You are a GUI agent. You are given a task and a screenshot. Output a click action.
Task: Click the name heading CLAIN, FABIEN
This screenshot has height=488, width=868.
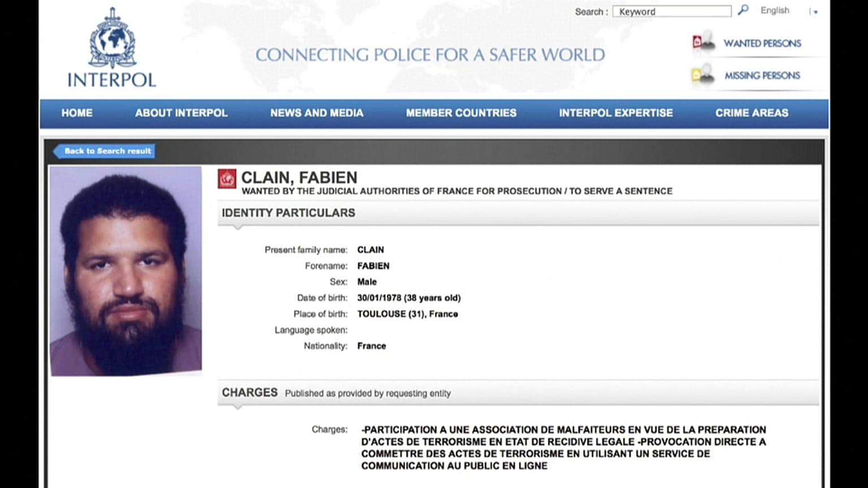tap(299, 177)
